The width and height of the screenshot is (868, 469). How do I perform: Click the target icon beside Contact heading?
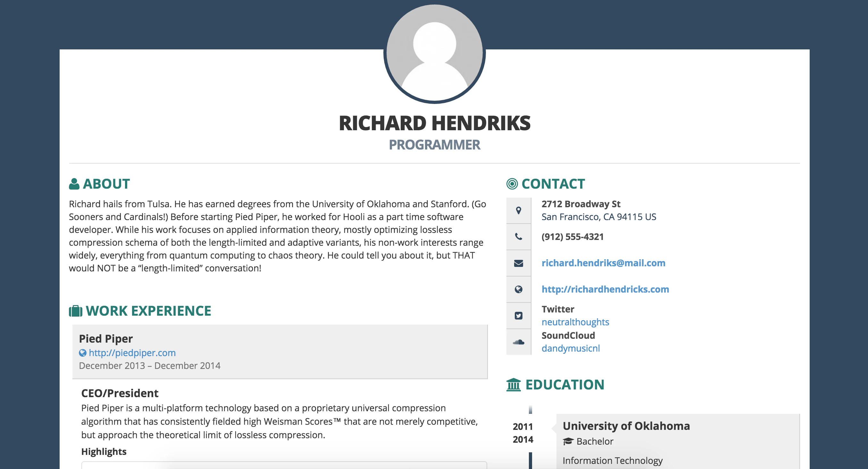tap(512, 184)
